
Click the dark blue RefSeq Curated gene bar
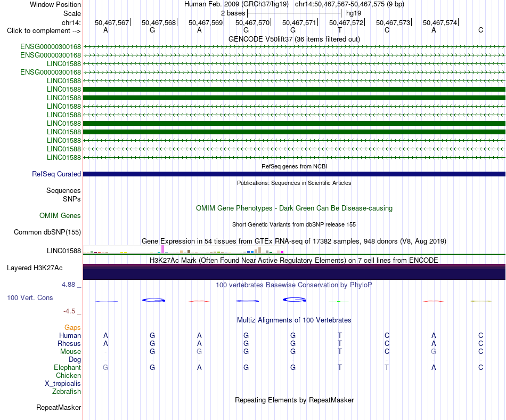pyautogui.click(x=294, y=174)
